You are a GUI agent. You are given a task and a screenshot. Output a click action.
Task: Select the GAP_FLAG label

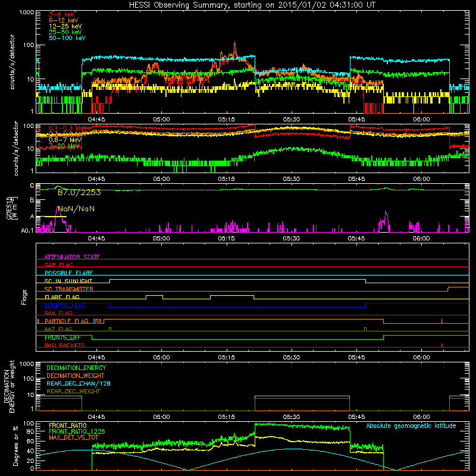pos(58,265)
